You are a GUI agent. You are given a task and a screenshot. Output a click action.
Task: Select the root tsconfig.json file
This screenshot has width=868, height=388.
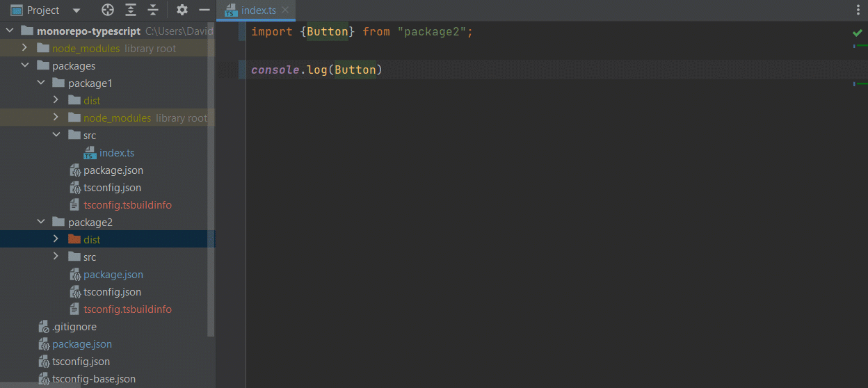(x=81, y=362)
